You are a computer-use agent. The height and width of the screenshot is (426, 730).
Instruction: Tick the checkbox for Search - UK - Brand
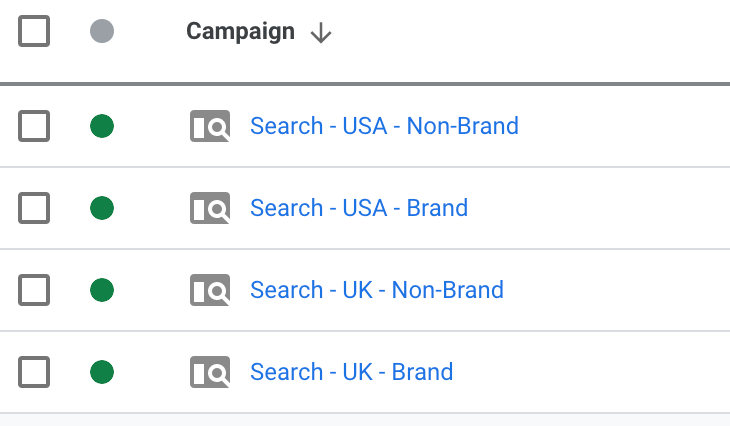pos(34,372)
